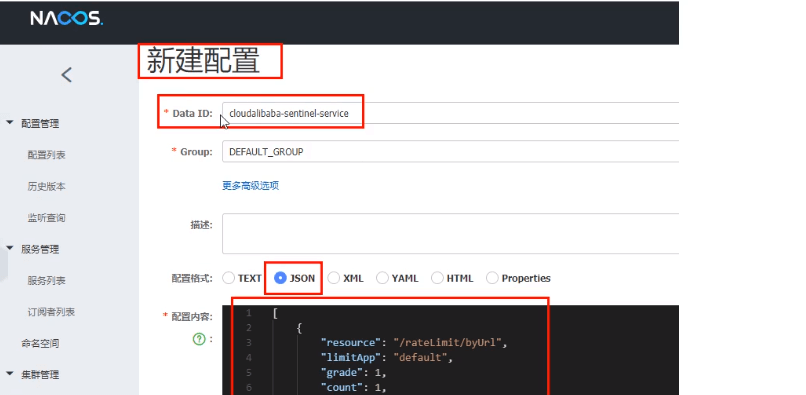Click the "grade": 1 code line

353,372
